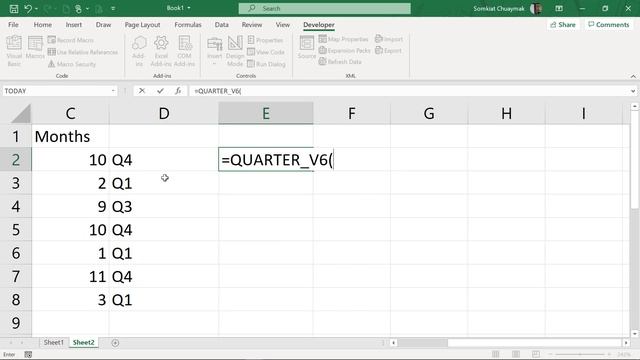Switch to the Insert ribbon tab
Screen dimensions: 640x360
74,25
